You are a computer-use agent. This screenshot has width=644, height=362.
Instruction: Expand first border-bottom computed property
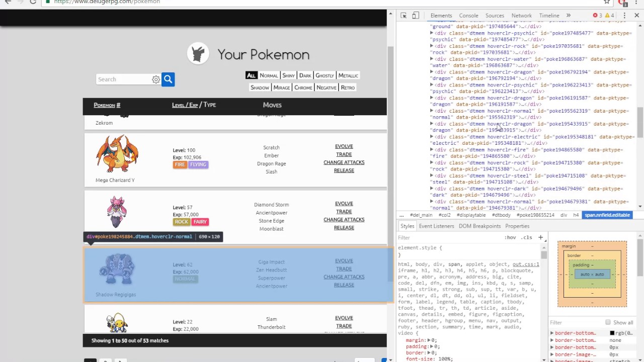pos(552,333)
